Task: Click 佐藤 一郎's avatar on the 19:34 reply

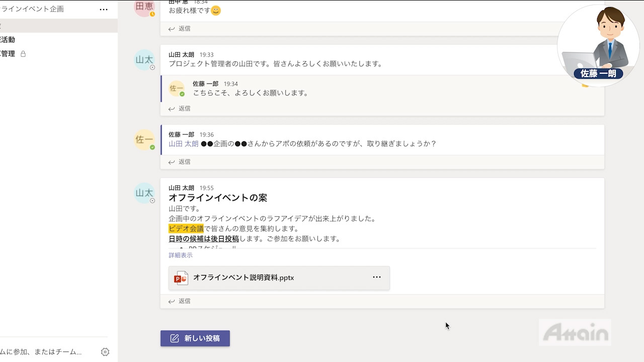Action: [177, 88]
